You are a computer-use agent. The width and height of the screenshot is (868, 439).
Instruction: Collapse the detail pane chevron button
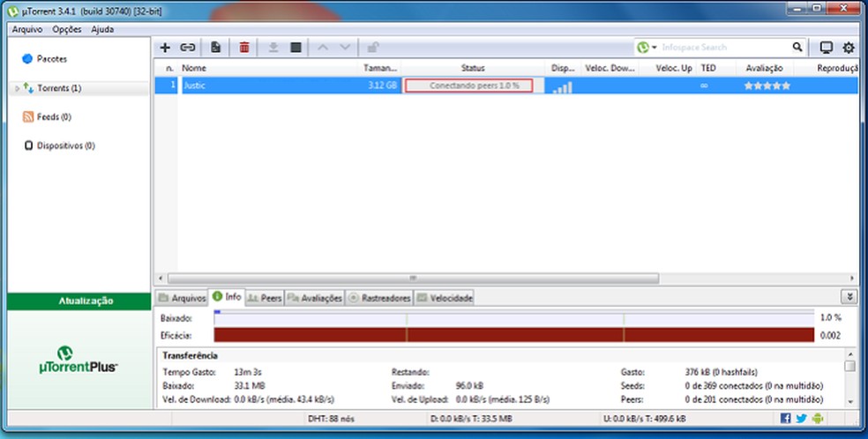849,297
